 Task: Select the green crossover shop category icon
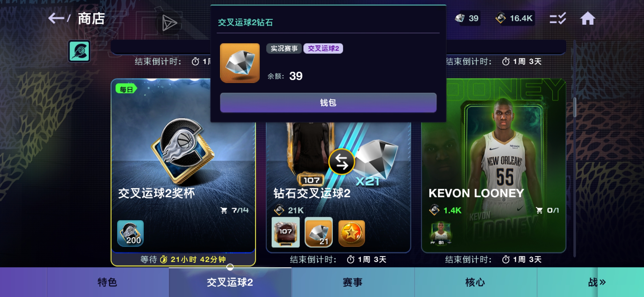pos(79,51)
